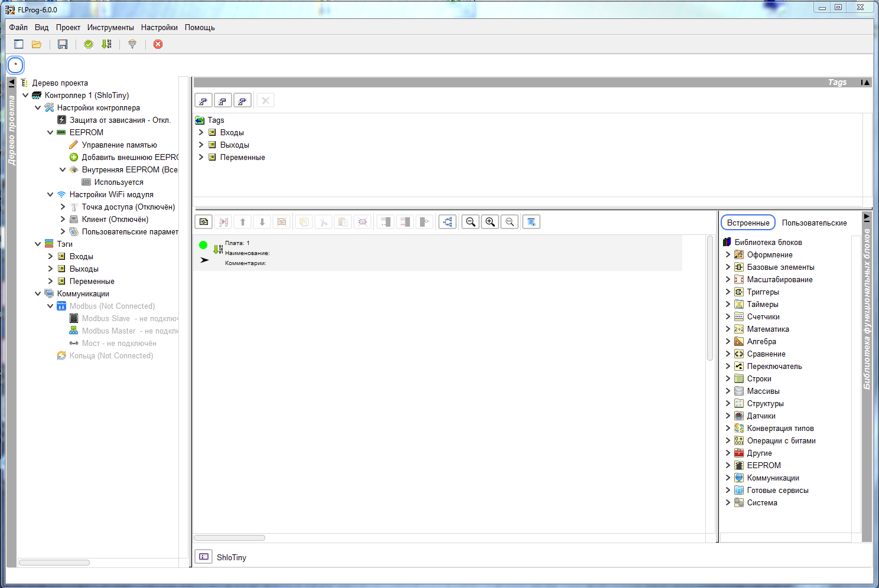This screenshot has height=588, width=879.
Task: Open the Инструменты menu
Action: 110,27
